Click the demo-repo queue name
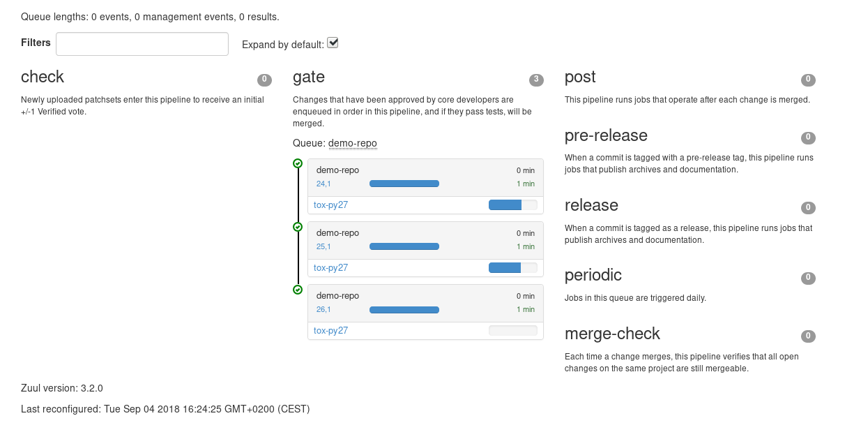Screen dimensions: 868x446 point(352,143)
